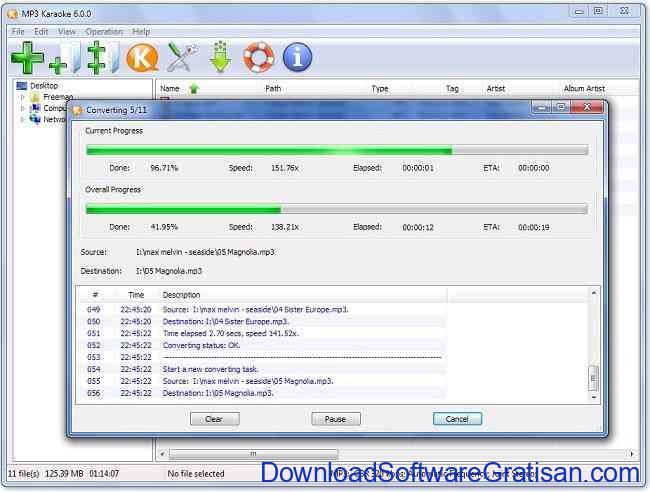Click the log vertical scrollbar thumb
The image size is (650, 492).
594,378
